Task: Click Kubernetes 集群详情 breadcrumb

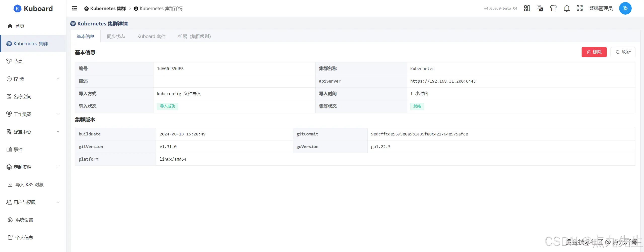Action: (158, 9)
